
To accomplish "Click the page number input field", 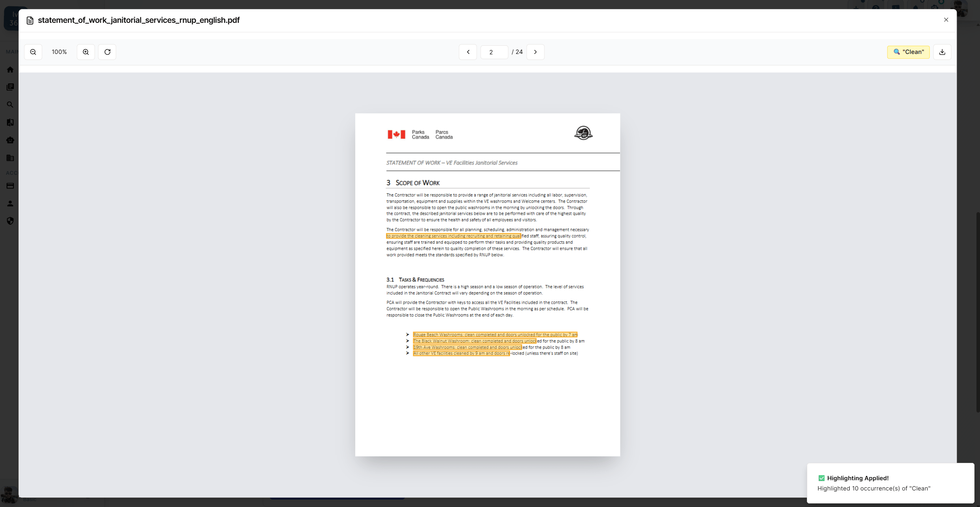I will [x=494, y=52].
